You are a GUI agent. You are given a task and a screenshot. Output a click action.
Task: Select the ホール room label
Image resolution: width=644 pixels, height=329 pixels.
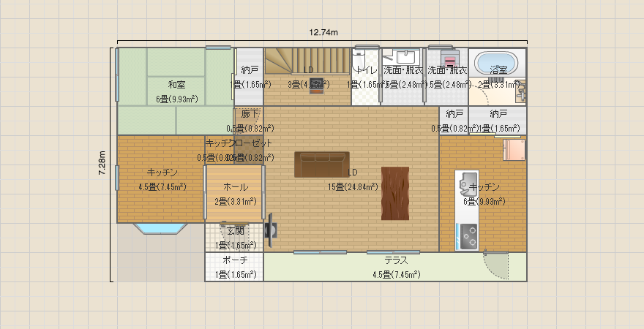pos(235,187)
